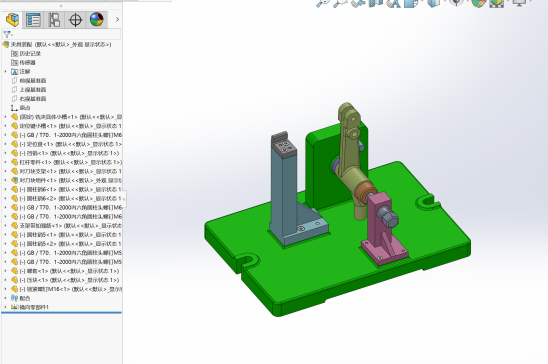548x364 pixels.
Task: Expand the 配合 mates folder
Action: [x=5, y=298]
